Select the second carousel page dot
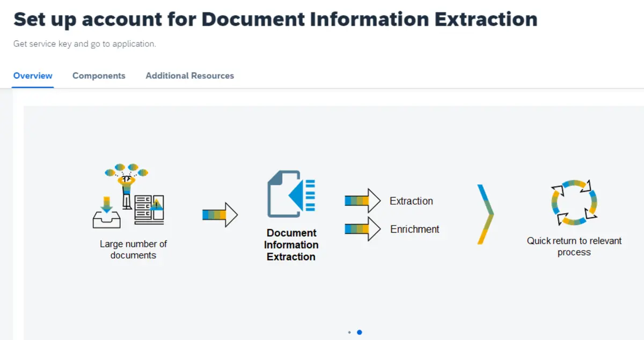Viewport: 644px width, 340px height. [x=360, y=332]
